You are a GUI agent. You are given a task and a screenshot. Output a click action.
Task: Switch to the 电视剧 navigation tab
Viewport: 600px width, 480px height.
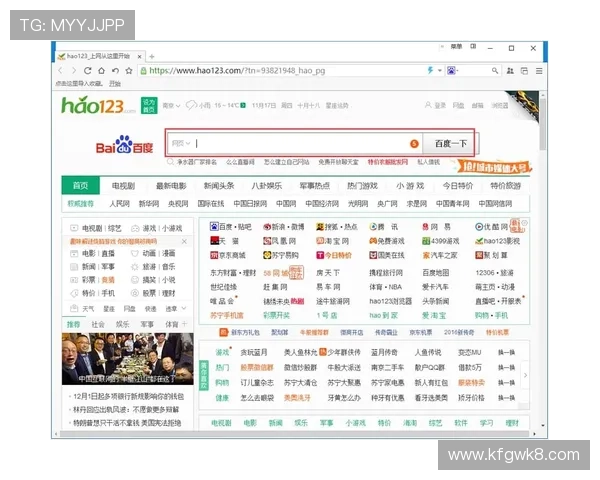point(123,186)
